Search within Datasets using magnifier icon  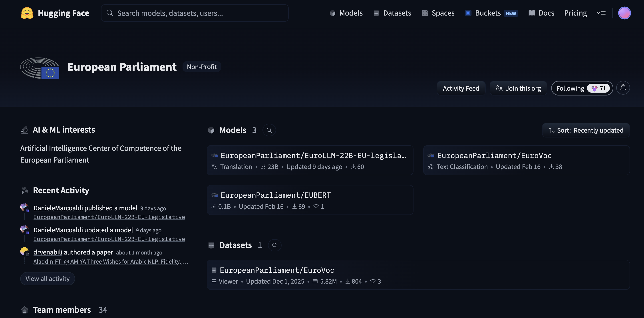pos(274,245)
